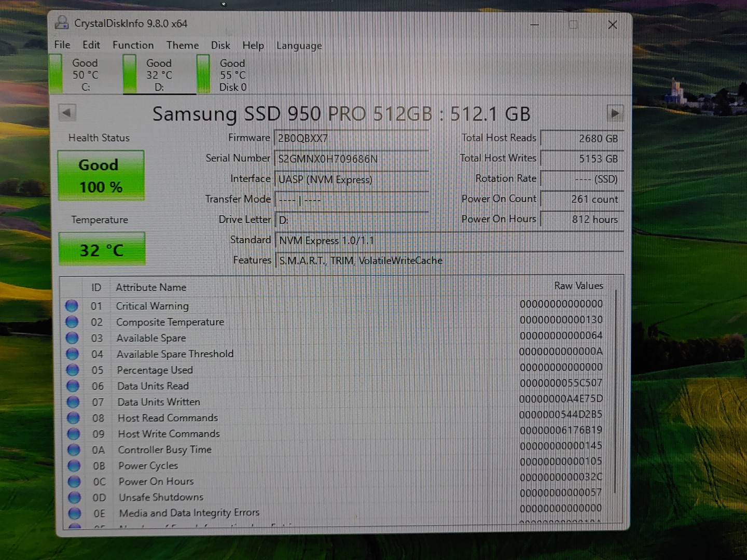Select the Unsafe Shutdowns attribute name

(161, 497)
